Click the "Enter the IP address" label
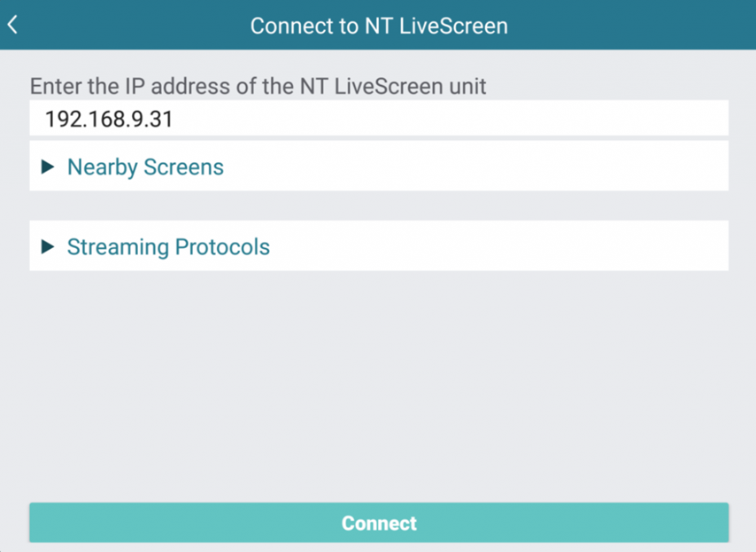Screen dimensions: 756x552 coord(258,86)
